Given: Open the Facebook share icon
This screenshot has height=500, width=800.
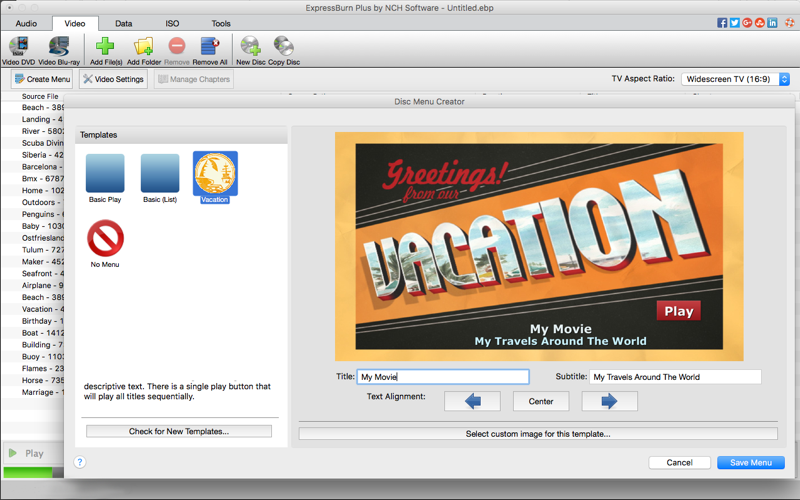Looking at the screenshot, I should 722,23.
